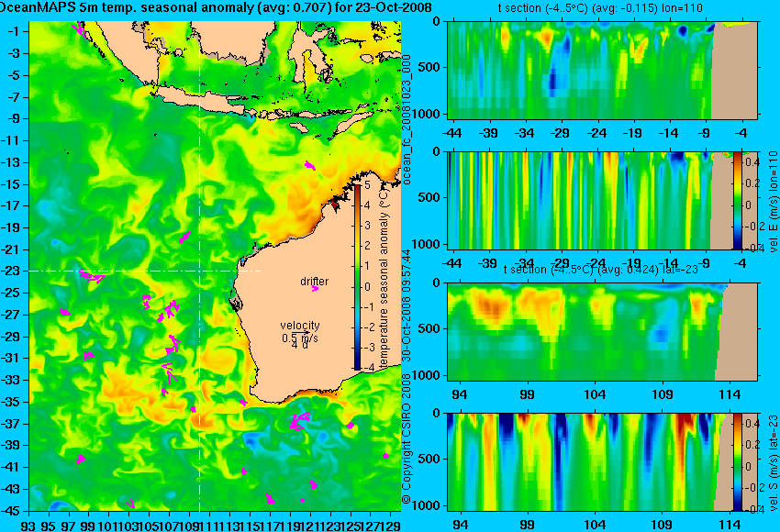The height and width of the screenshot is (532, 780).
Task: Click the horizontal dashed lat=-23 section line on map
Action: [145, 271]
